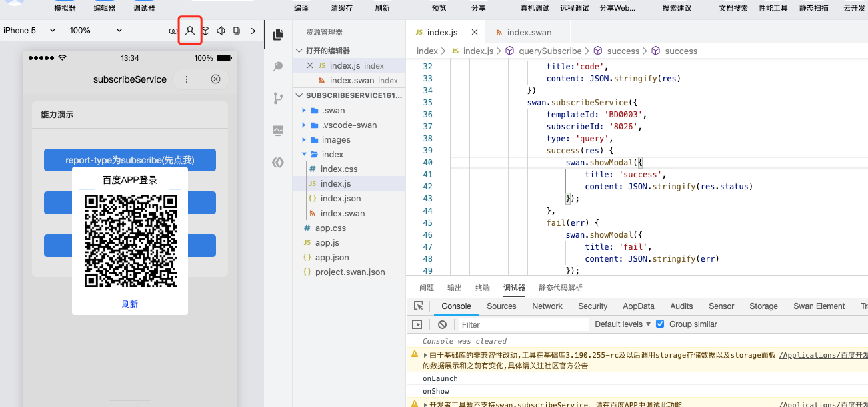This screenshot has height=407, width=868.
Task: Click the simulator circled X close capsule button
Action: 215,79
